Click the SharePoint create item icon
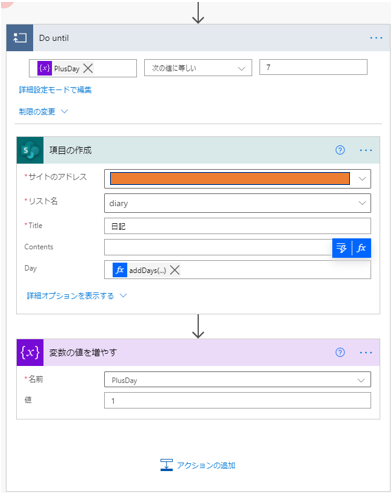 [30, 150]
